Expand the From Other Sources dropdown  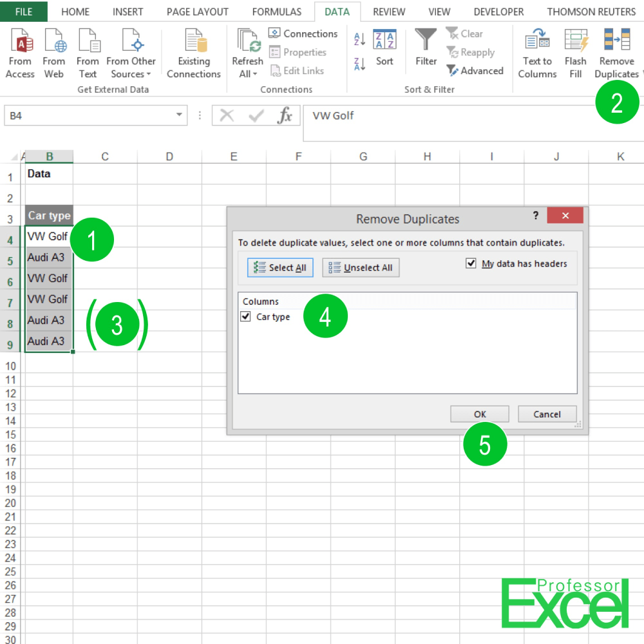[149, 74]
